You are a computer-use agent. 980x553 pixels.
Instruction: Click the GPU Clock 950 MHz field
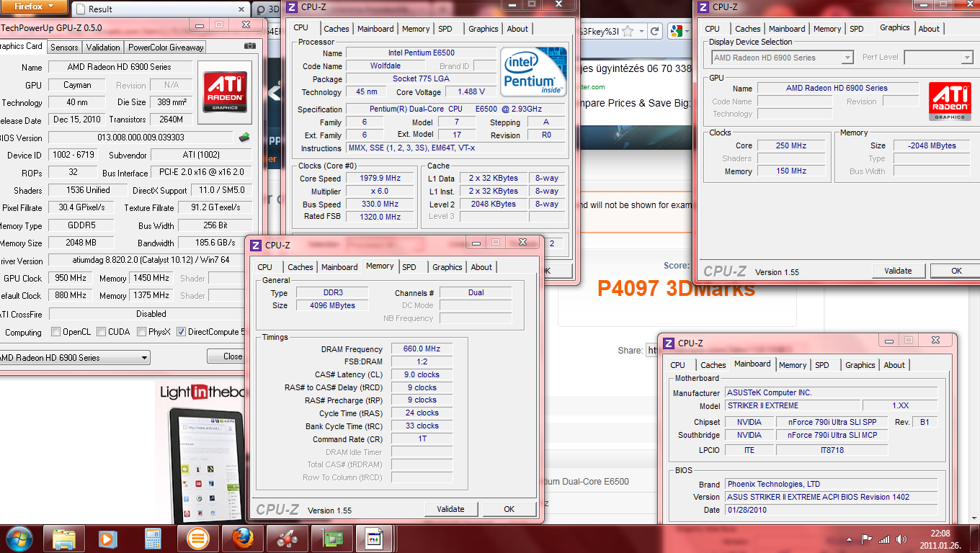click(x=69, y=278)
